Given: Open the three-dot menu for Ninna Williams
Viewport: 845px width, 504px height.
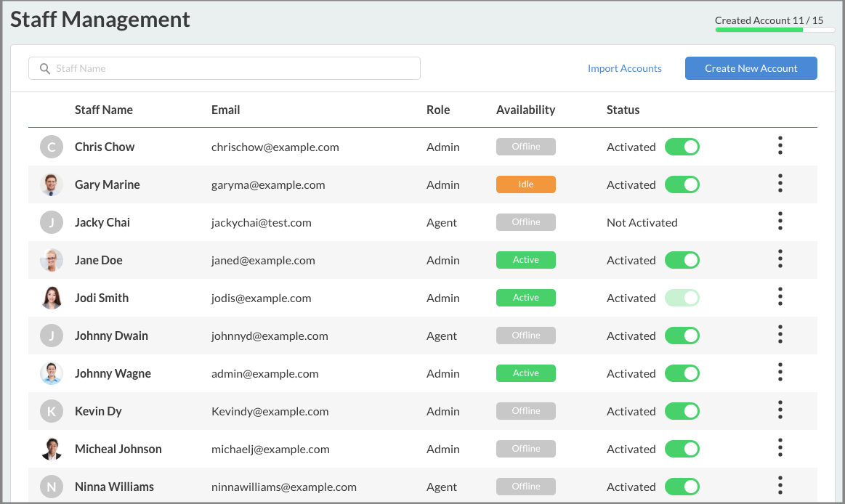Looking at the screenshot, I should click(x=780, y=485).
